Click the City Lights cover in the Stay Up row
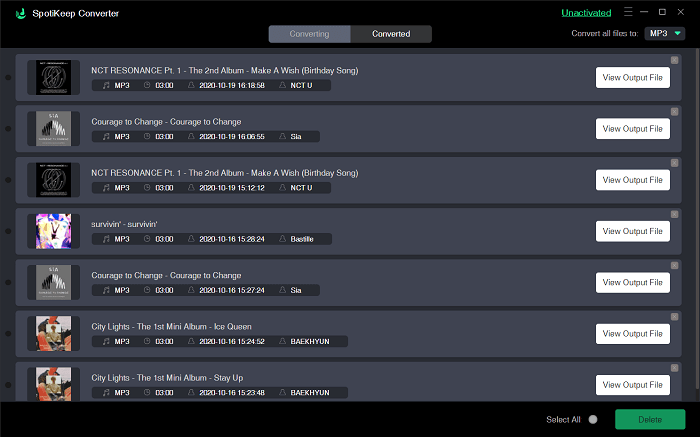The image size is (700, 437). pos(54,384)
